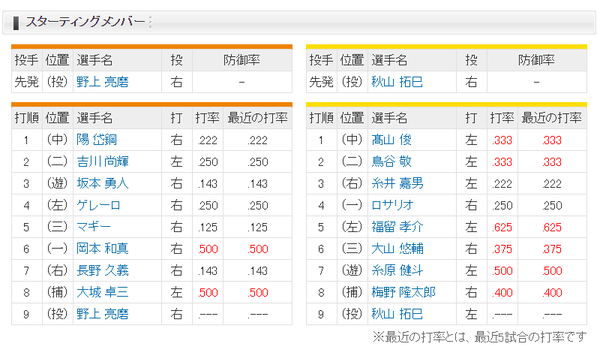Open player link 糸井 嘉男
The height and width of the screenshot is (362, 600).
pos(397,183)
